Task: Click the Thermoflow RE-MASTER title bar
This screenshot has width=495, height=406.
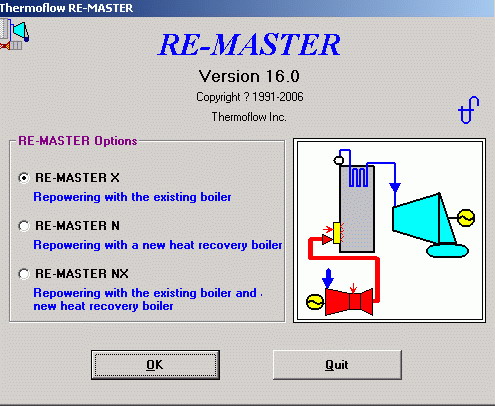Action: click(x=247, y=8)
